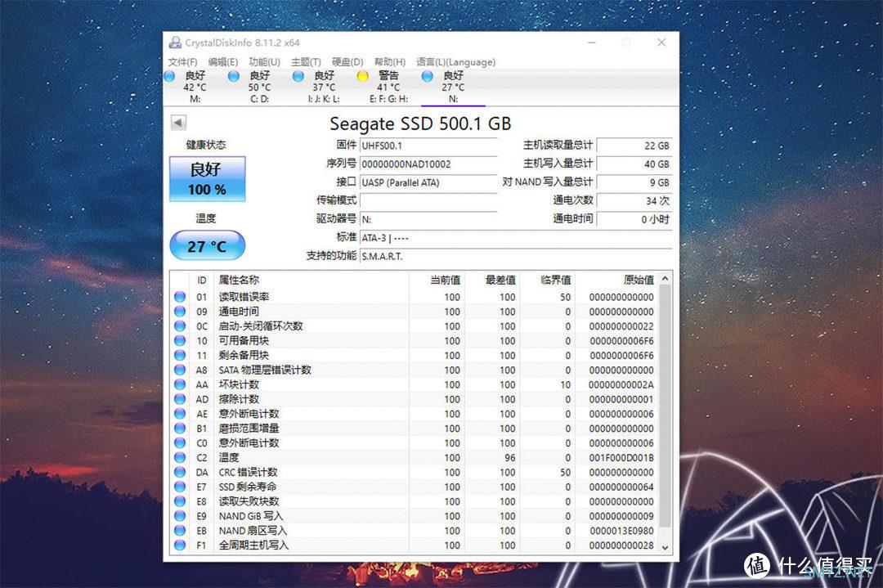883x588 pixels.
Task: Click the firmware field UHFS00.1
Action: tap(428, 146)
